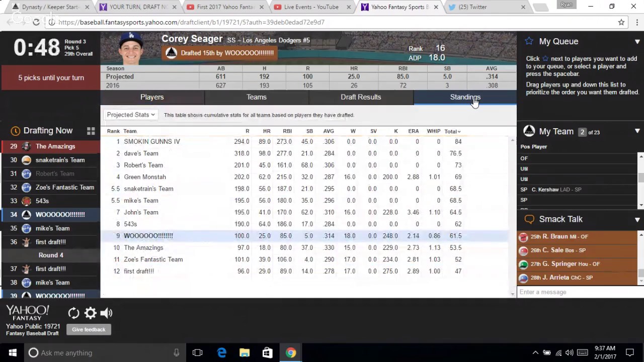Click Corey Seager player photo
The height and width of the screenshot is (362, 644).
[132, 48]
